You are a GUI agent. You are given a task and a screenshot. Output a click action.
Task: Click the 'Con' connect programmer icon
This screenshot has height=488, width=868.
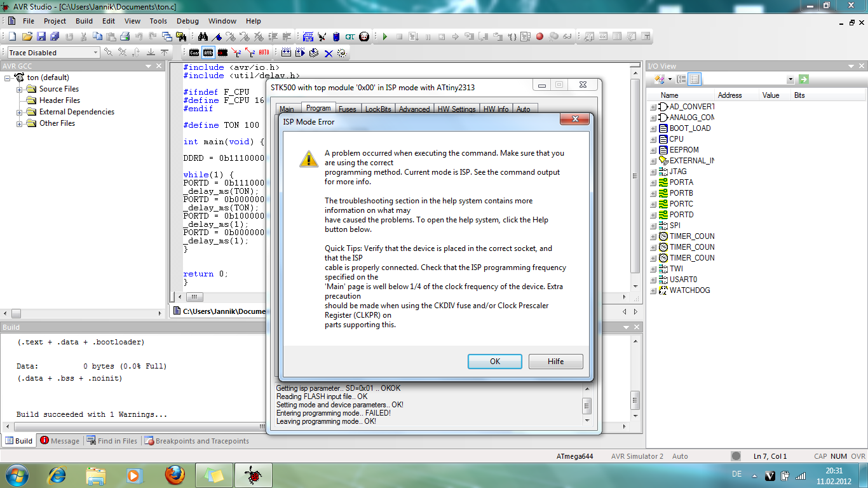tap(194, 52)
